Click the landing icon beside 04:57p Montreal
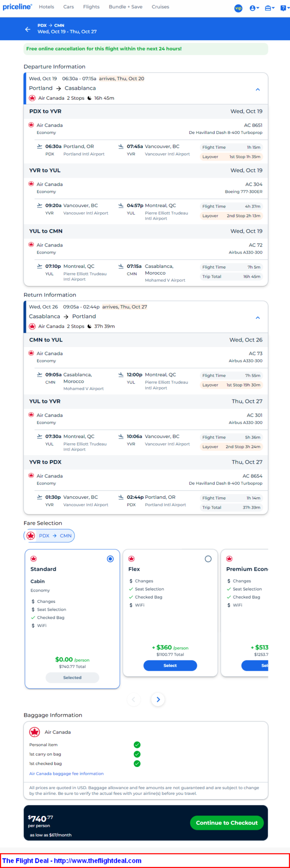 pos(121,205)
